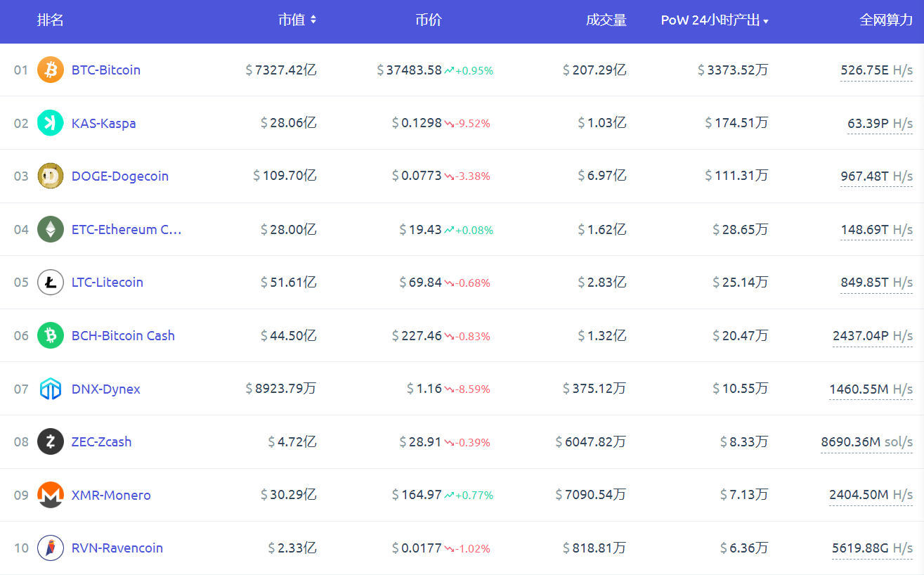
Task: Click the Dynex logo icon
Action: pos(50,388)
